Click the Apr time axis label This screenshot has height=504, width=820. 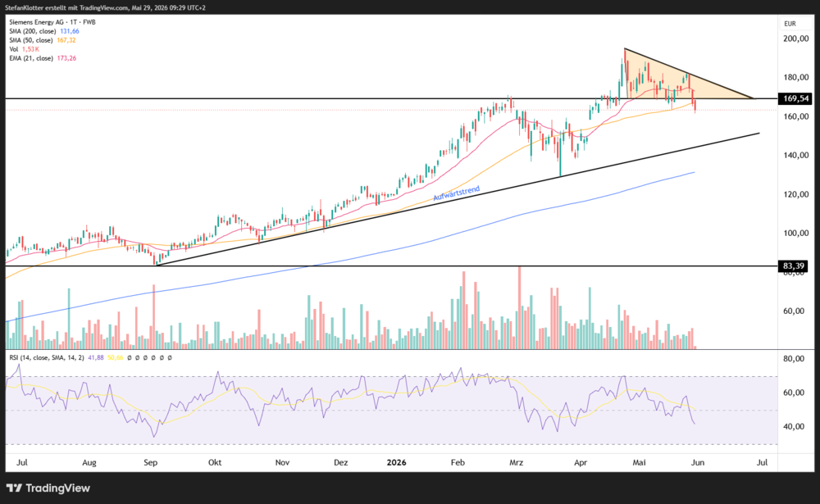(x=581, y=463)
